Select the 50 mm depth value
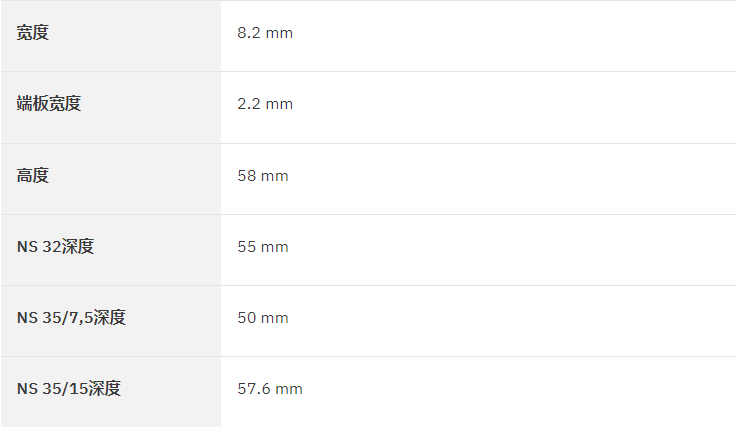The height and width of the screenshot is (427, 747). (x=263, y=318)
